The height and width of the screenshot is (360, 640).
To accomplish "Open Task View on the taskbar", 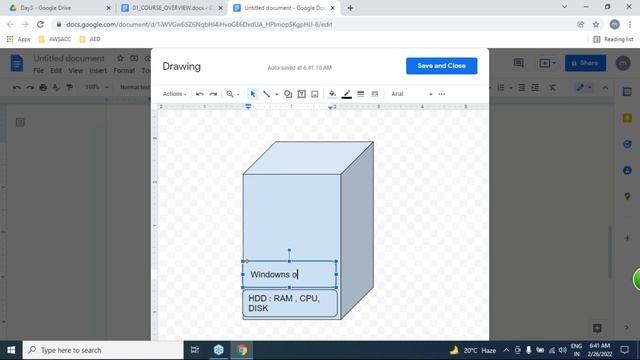I will click(x=195, y=350).
